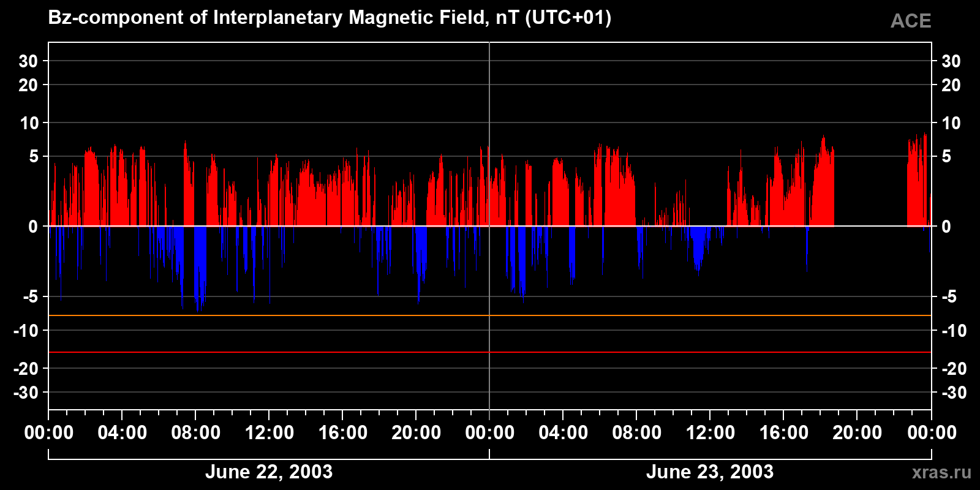Click the right axis "10" label
Screen dimensions: 980x490
[x=951, y=123]
